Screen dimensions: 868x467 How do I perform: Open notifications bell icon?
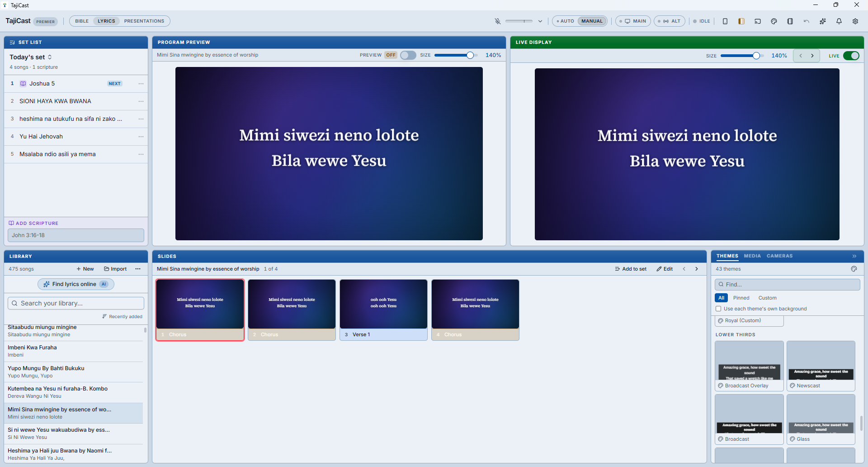(839, 21)
